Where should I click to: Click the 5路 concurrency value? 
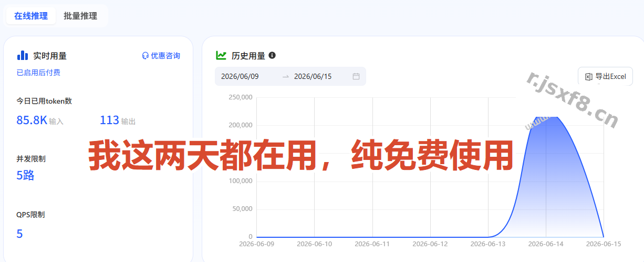click(25, 176)
